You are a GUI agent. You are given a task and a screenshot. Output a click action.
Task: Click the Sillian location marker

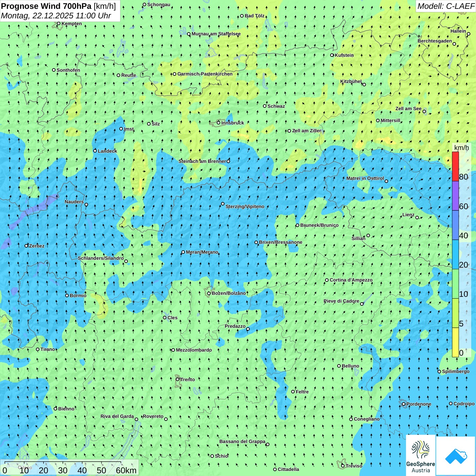point(368,235)
